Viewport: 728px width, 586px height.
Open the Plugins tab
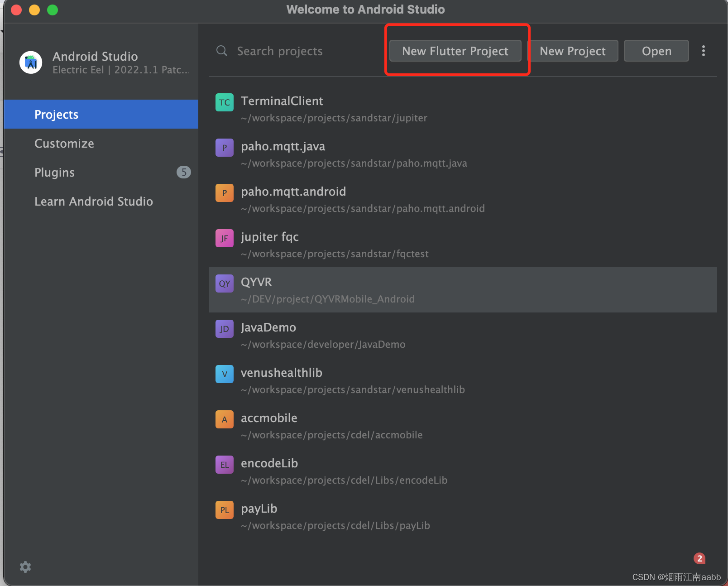(x=101, y=172)
